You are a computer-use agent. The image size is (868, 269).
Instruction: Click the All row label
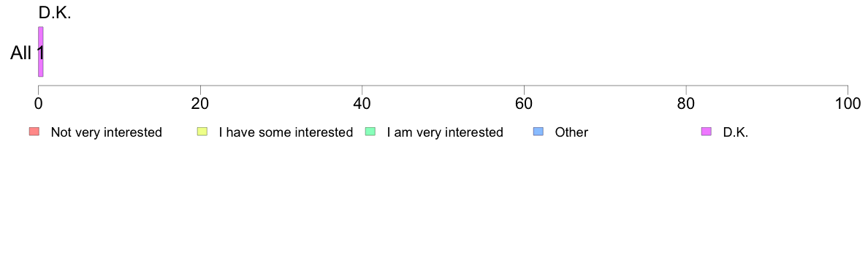[21, 53]
